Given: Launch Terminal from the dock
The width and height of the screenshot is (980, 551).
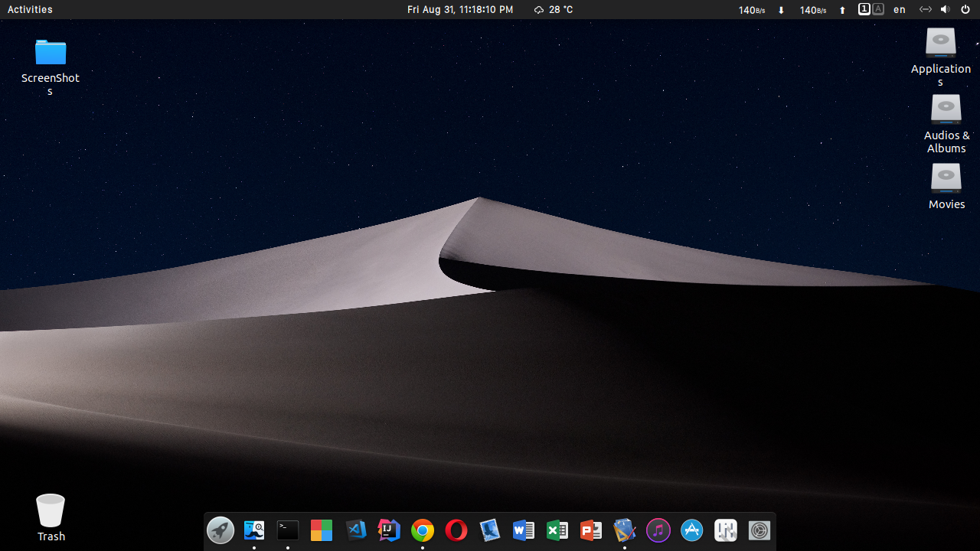Looking at the screenshot, I should [288, 530].
